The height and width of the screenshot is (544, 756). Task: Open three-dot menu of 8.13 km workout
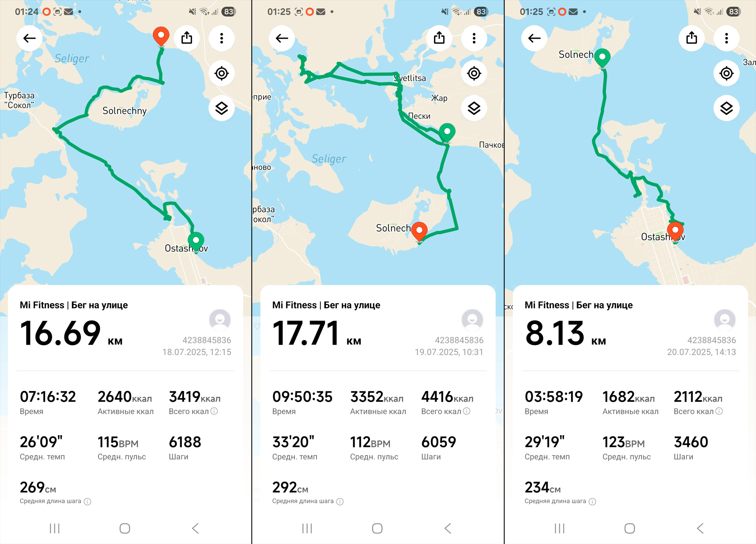click(726, 38)
